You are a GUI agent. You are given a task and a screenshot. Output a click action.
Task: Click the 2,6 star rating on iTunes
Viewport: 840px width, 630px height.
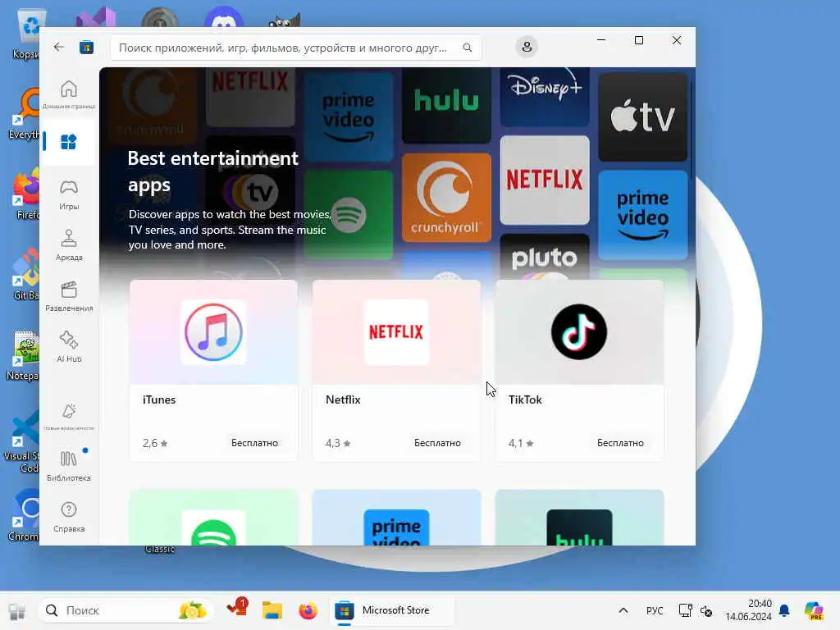click(x=155, y=443)
